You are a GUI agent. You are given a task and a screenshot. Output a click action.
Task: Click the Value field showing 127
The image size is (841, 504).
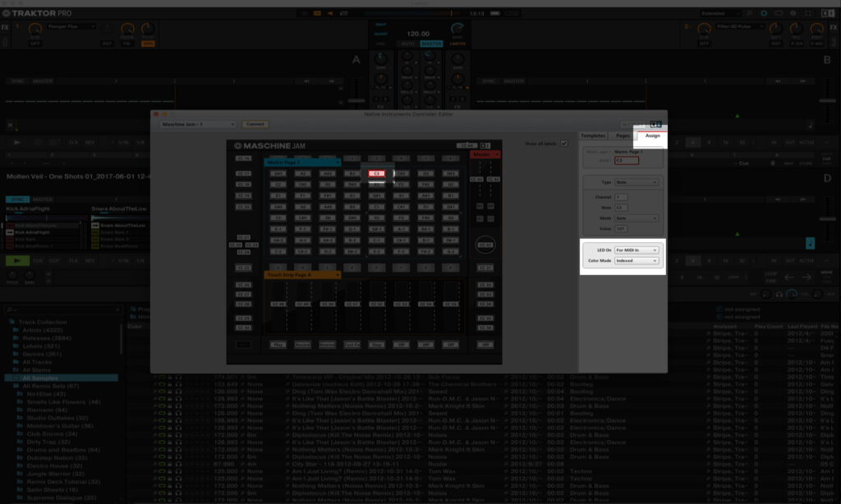[x=621, y=229]
